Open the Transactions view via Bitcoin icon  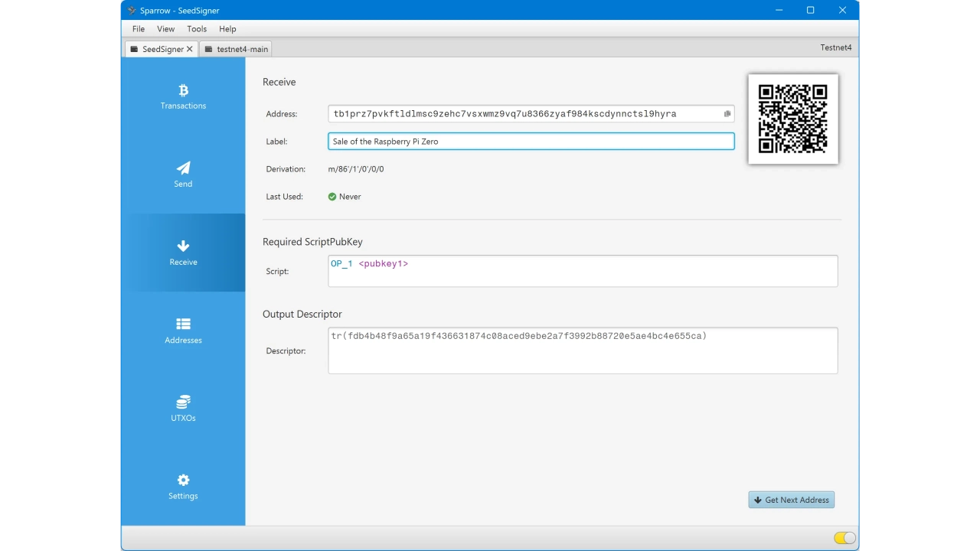tap(183, 91)
